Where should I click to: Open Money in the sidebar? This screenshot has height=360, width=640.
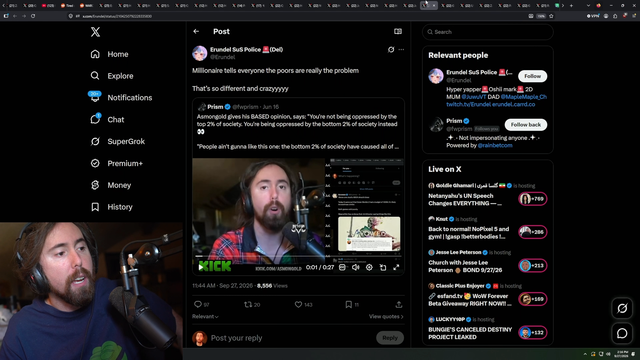111,185
